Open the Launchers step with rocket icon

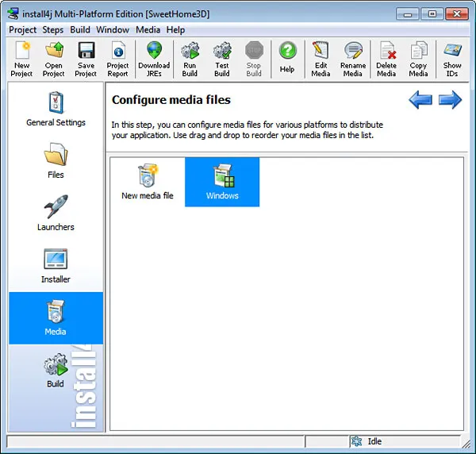56,214
